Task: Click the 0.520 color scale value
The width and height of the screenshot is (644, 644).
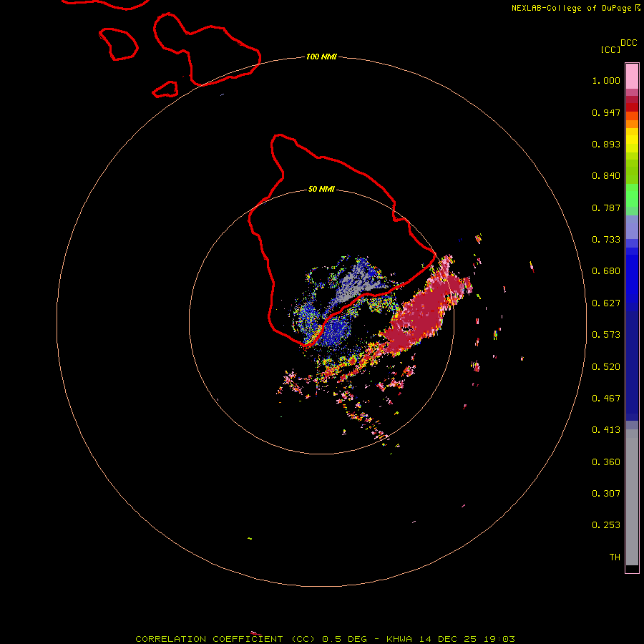Action: click(x=606, y=367)
